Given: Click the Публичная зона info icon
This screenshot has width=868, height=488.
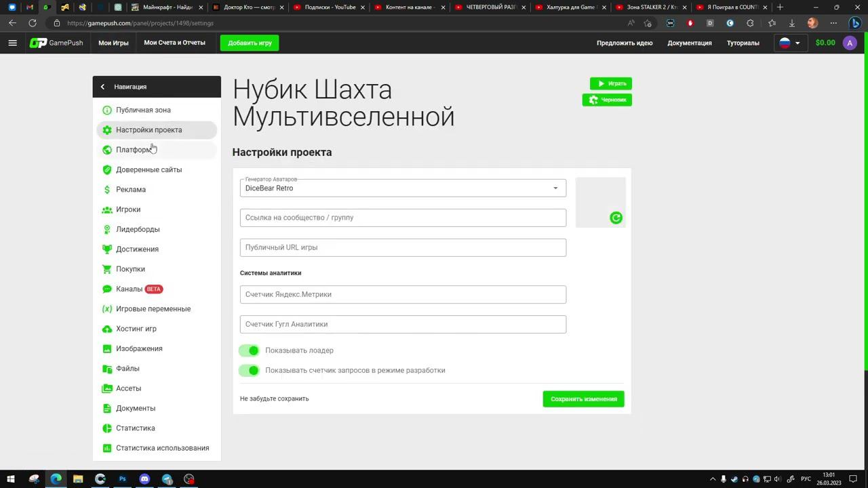Looking at the screenshot, I should tap(106, 110).
